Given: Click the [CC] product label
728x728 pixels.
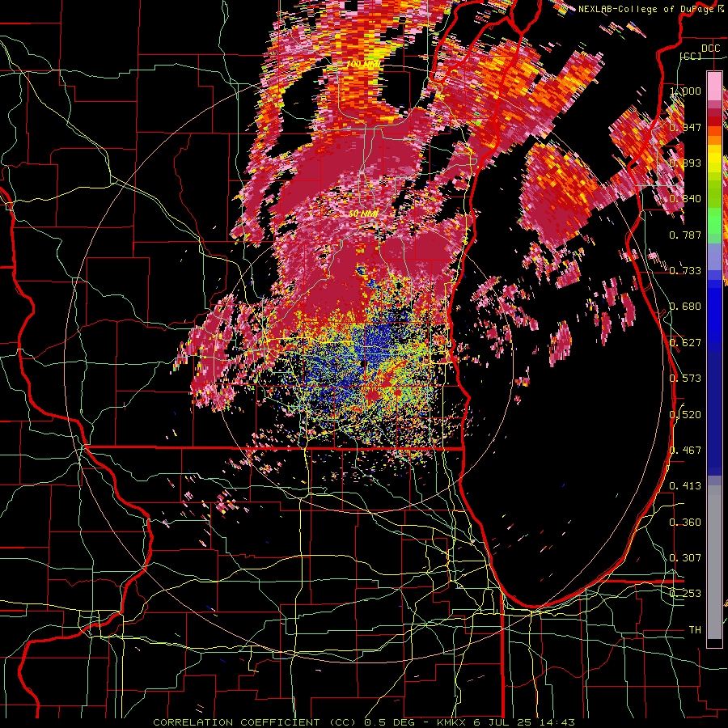Looking at the screenshot, I should pyautogui.click(x=691, y=56).
